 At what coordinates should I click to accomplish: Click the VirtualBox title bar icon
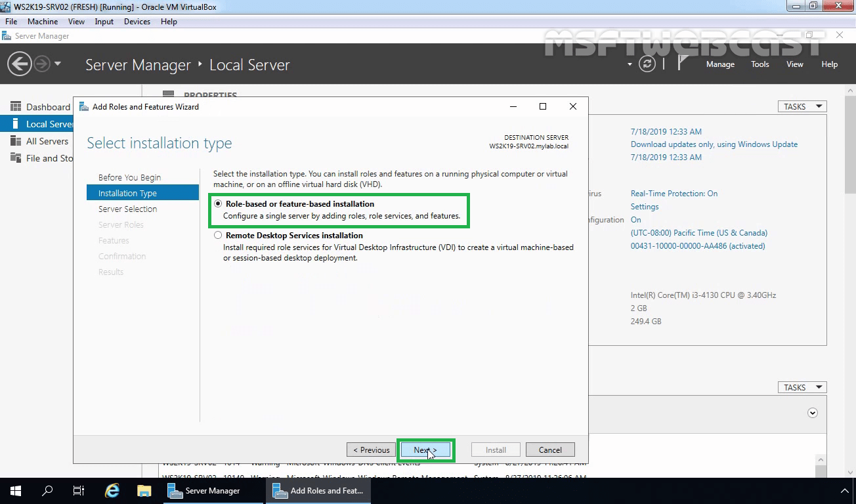coord(7,7)
